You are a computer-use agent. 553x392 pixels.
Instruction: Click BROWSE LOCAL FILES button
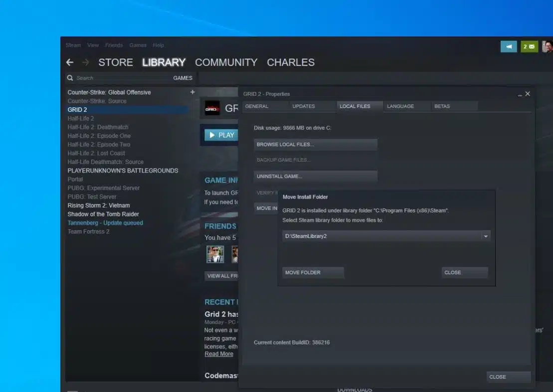pyautogui.click(x=316, y=144)
